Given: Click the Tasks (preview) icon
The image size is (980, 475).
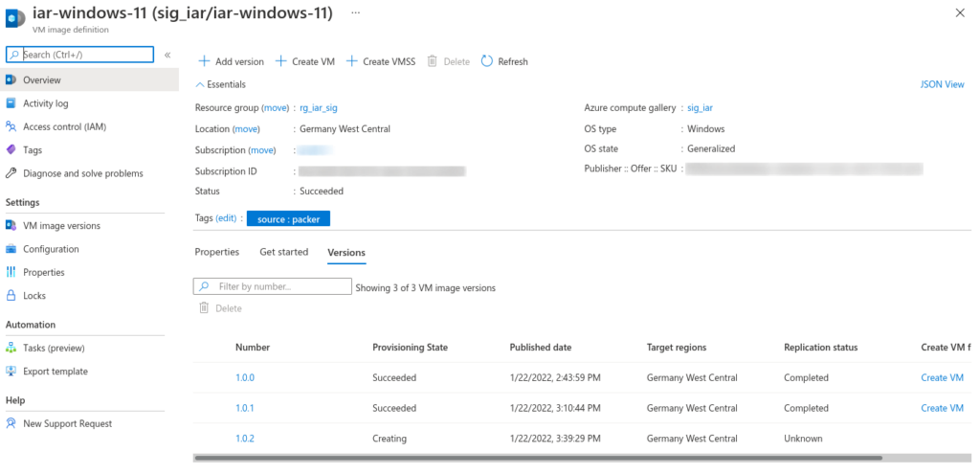Looking at the screenshot, I should (x=11, y=348).
